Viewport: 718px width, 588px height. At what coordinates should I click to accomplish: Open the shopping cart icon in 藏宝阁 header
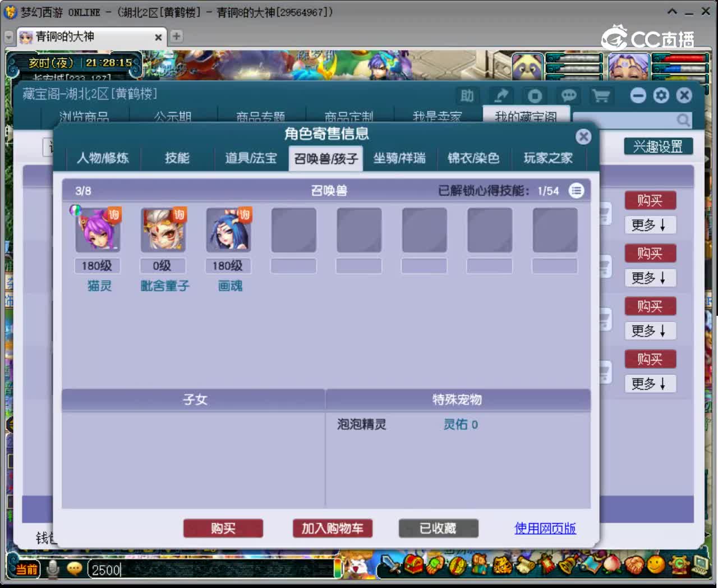coord(601,96)
